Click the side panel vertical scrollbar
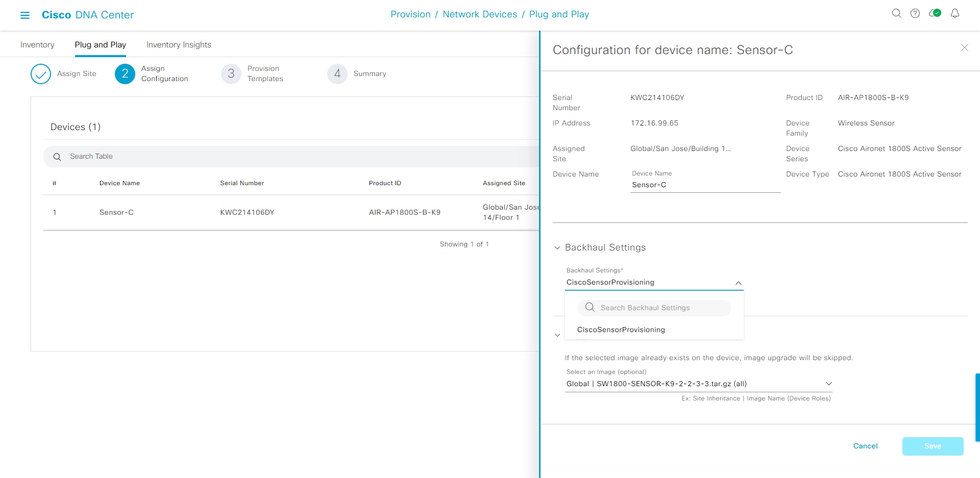The height and width of the screenshot is (478, 980). coord(977,407)
